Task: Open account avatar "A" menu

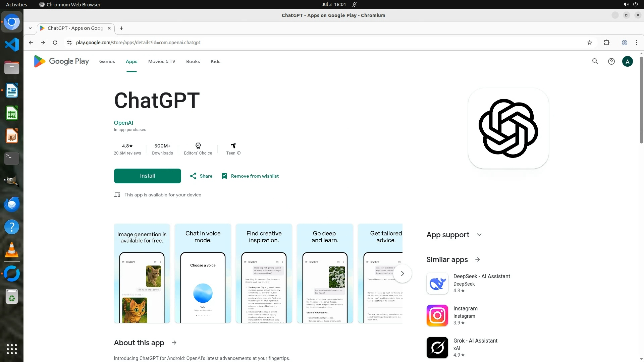Action: coord(627,61)
